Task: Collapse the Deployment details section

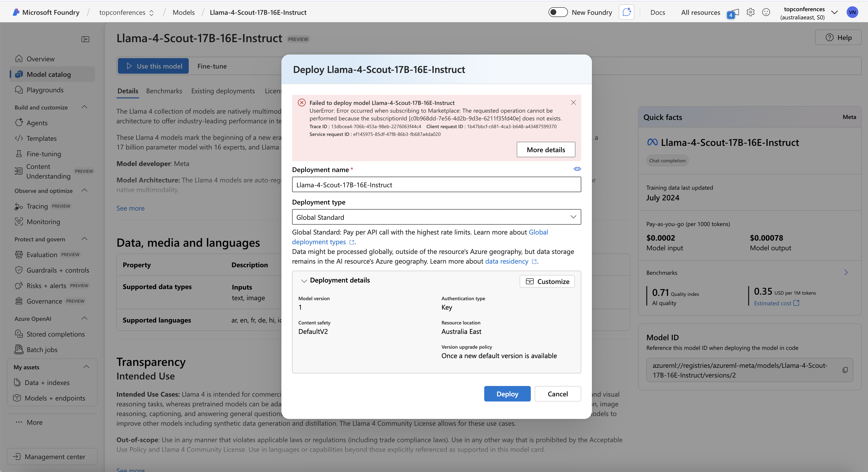Action: pyautogui.click(x=304, y=281)
